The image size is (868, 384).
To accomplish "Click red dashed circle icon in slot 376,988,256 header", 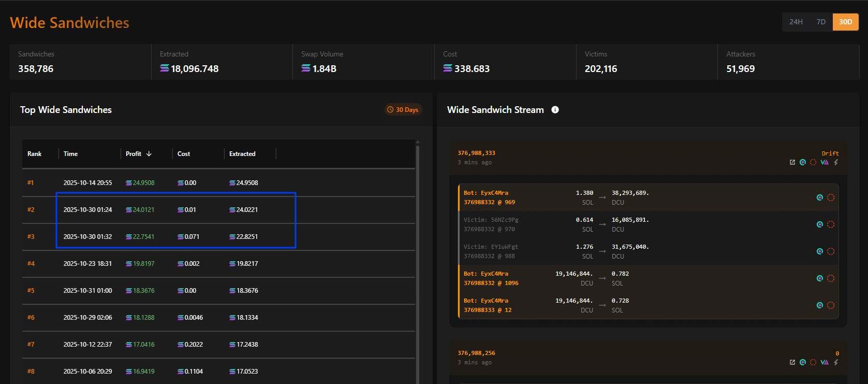I will point(813,362).
